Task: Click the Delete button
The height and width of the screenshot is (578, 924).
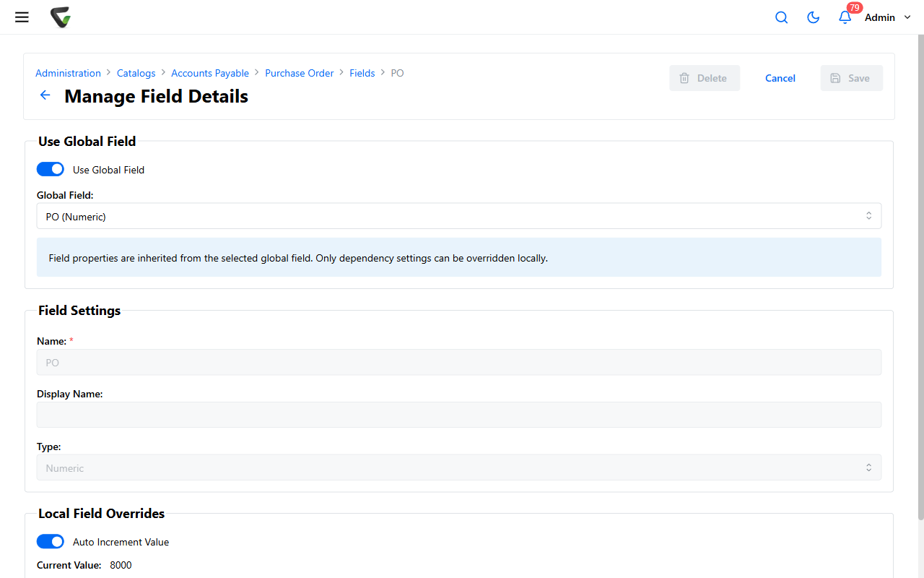Action: (705, 78)
